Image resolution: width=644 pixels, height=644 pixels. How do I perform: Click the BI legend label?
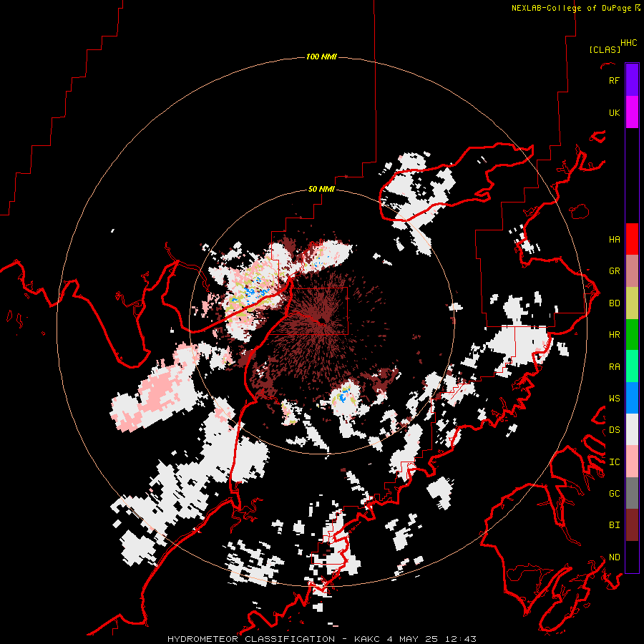(614, 525)
